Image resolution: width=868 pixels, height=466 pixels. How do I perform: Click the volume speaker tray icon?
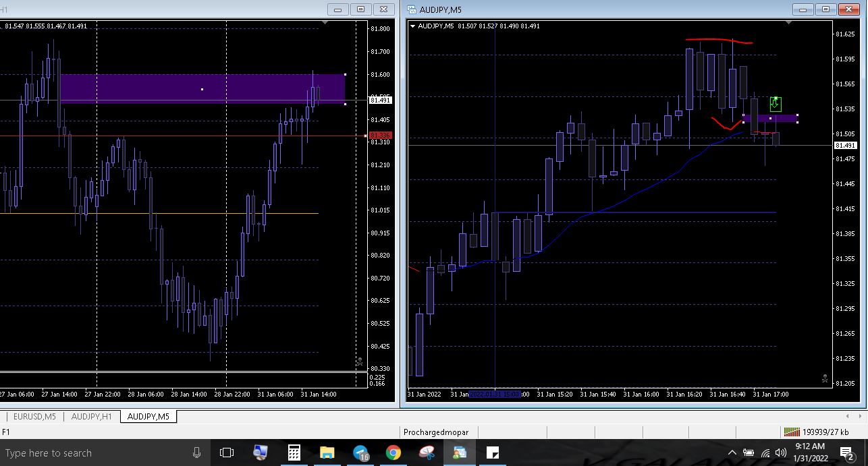(x=781, y=453)
